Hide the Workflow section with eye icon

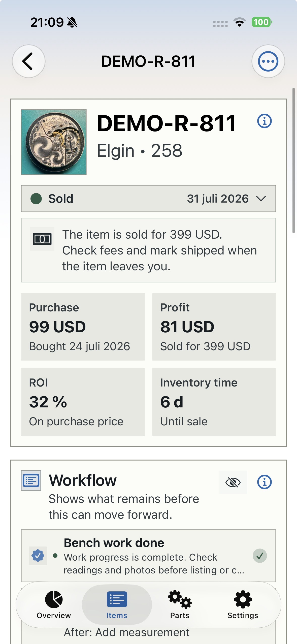click(233, 482)
